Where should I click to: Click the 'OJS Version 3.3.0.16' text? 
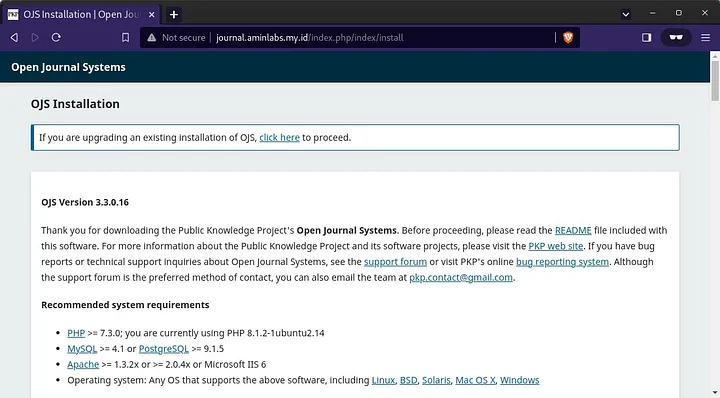point(85,202)
